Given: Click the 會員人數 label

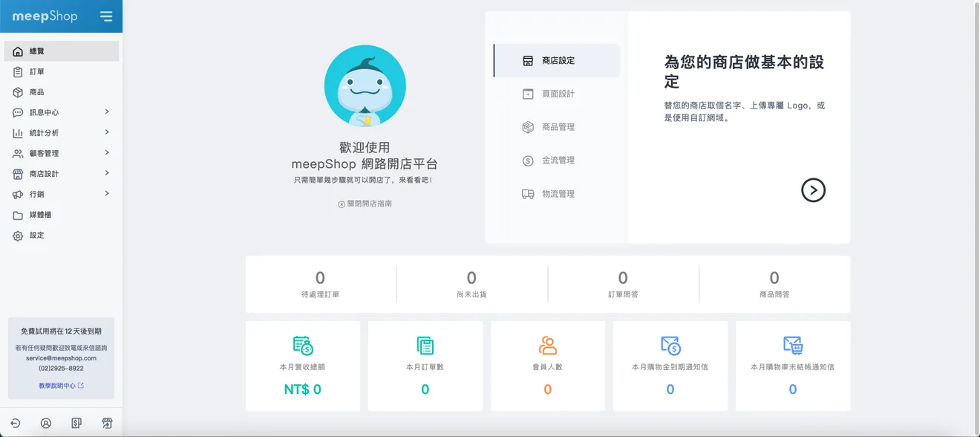Looking at the screenshot, I should [x=548, y=367].
